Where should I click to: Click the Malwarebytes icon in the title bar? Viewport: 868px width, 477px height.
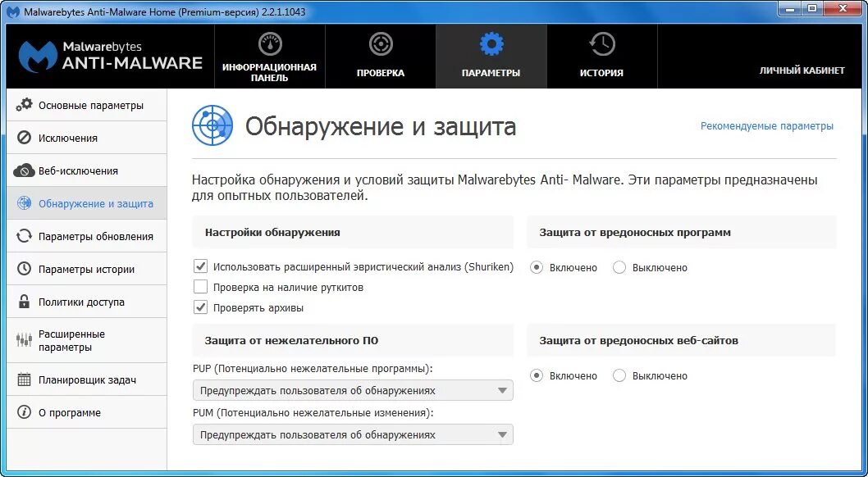[x=12, y=11]
